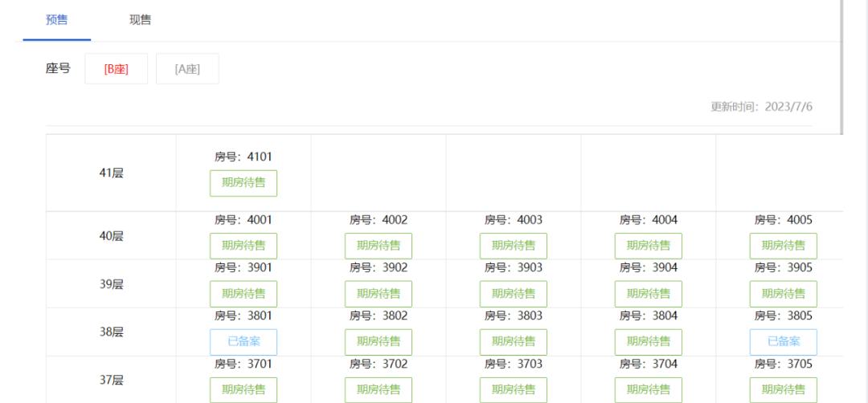Click 期房待售 status for room 3803
This screenshot has width=868, height=403.
513,342
